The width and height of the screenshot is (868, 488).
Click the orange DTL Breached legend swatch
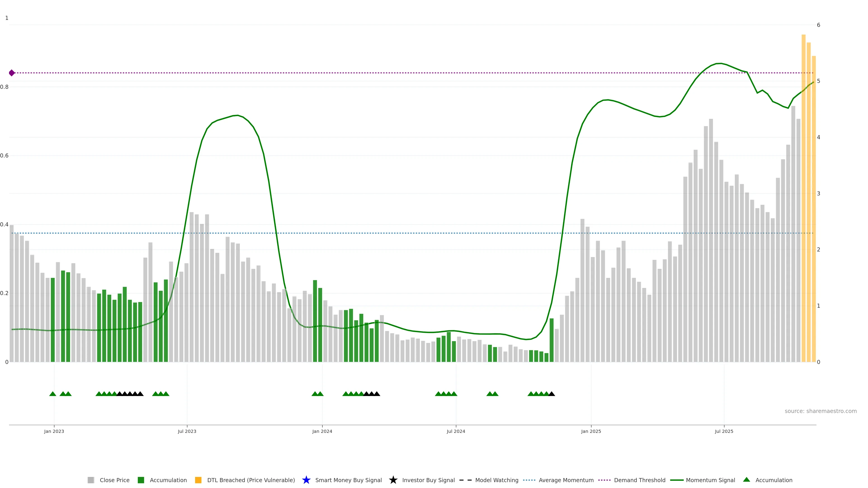click(x=198, y=480)
